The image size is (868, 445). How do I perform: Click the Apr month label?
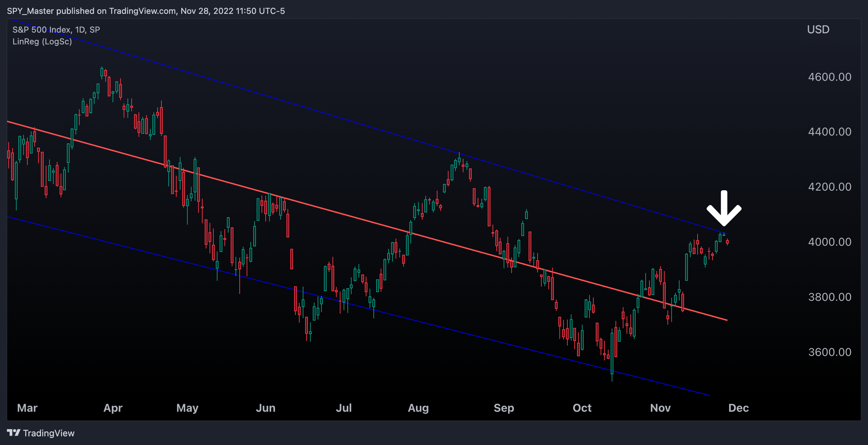point(113,408)
